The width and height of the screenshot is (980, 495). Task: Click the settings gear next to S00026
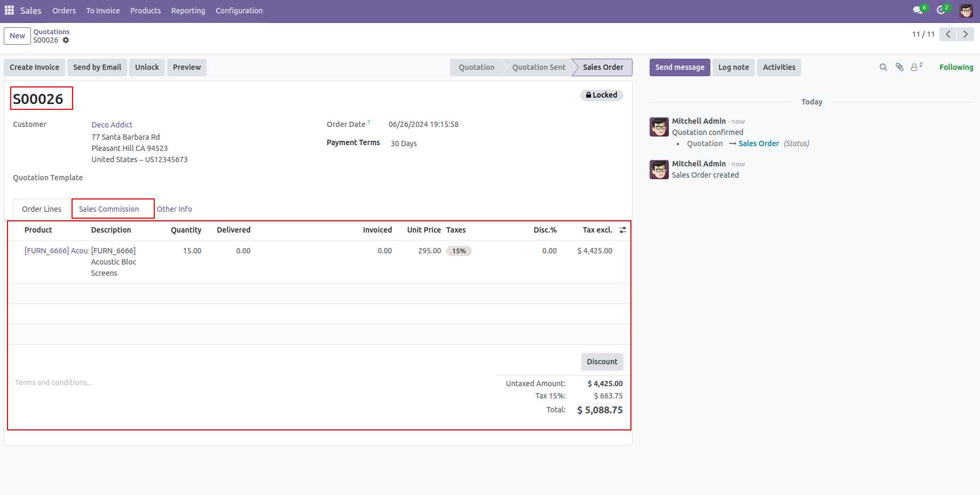[66, 40]
